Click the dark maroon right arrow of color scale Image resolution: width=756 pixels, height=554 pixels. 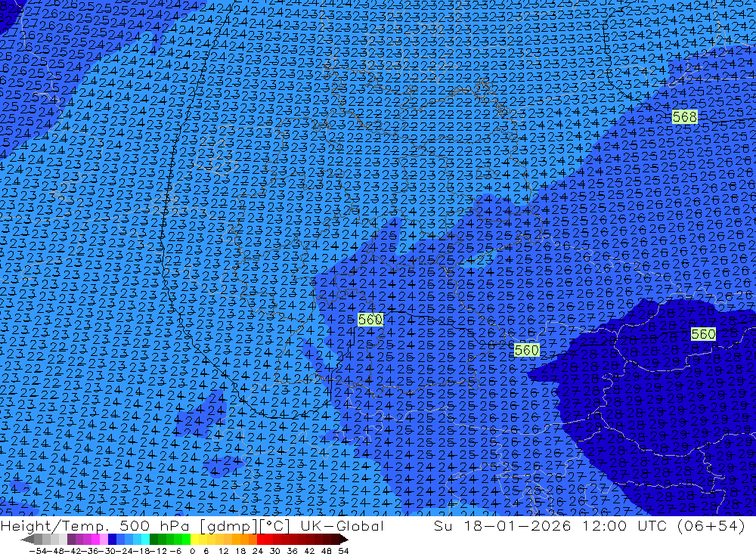tap(343, 540)
